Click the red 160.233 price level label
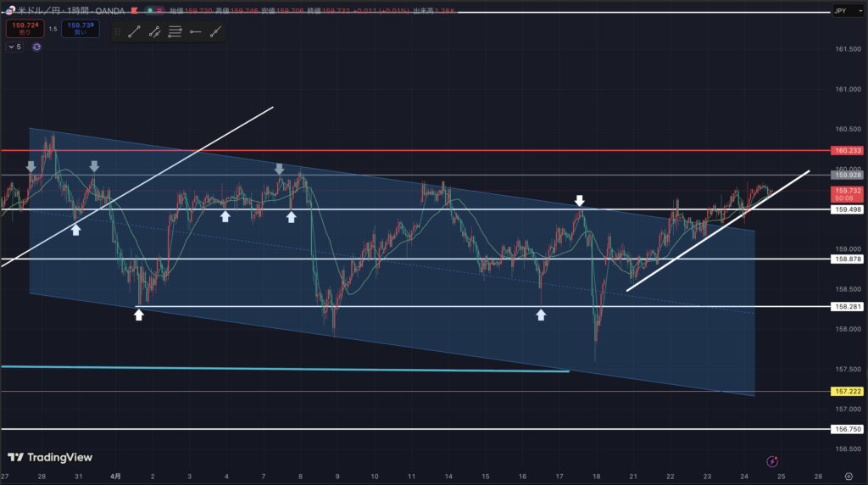 point(847,150)
